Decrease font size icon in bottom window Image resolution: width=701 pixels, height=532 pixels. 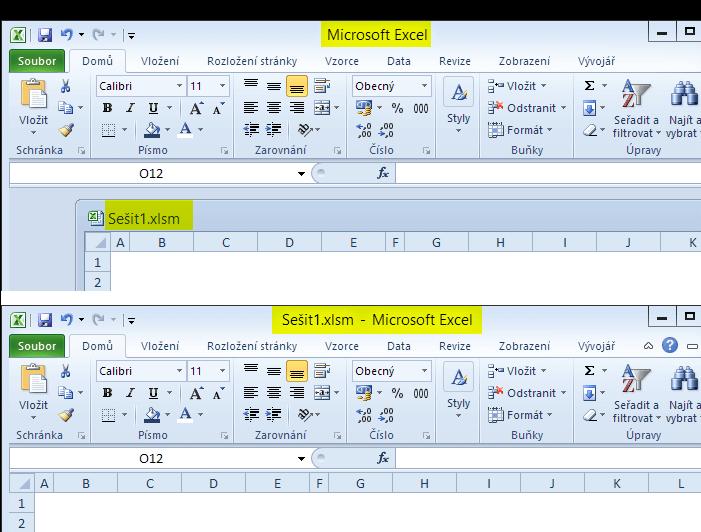coord(218,393)
